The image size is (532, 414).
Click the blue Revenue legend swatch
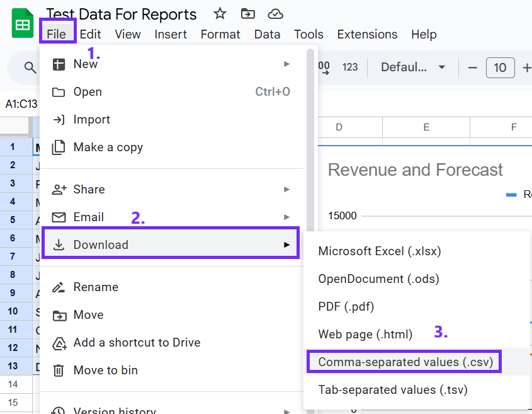[511, 195]
